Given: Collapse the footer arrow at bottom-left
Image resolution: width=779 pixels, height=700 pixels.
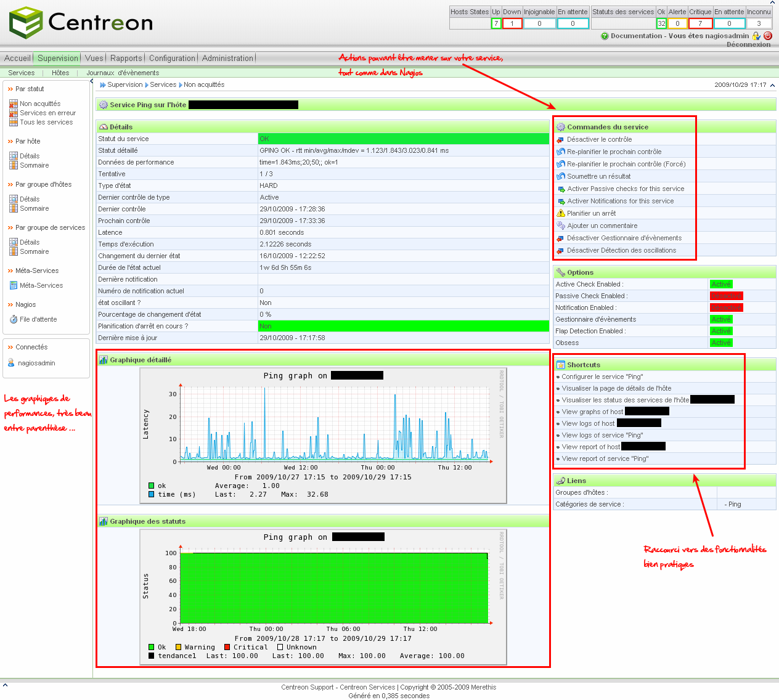Looking at the screenshot, I should 5,685.
